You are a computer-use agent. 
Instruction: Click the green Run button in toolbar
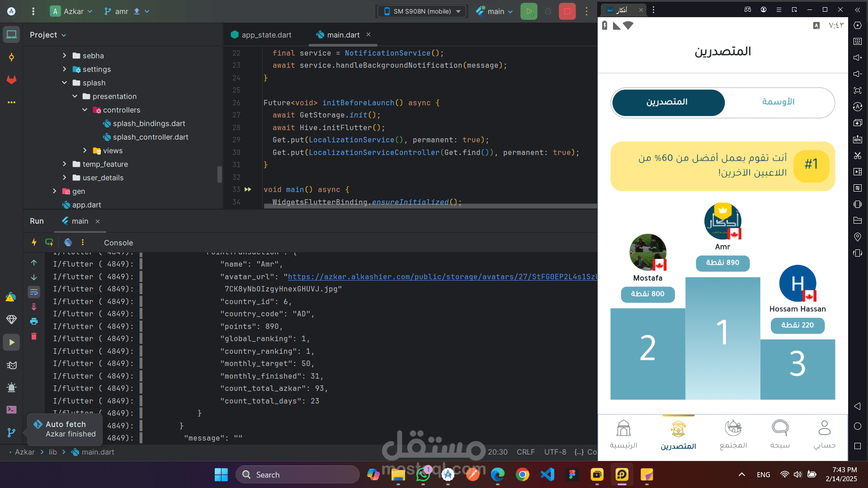click(528, 11)
